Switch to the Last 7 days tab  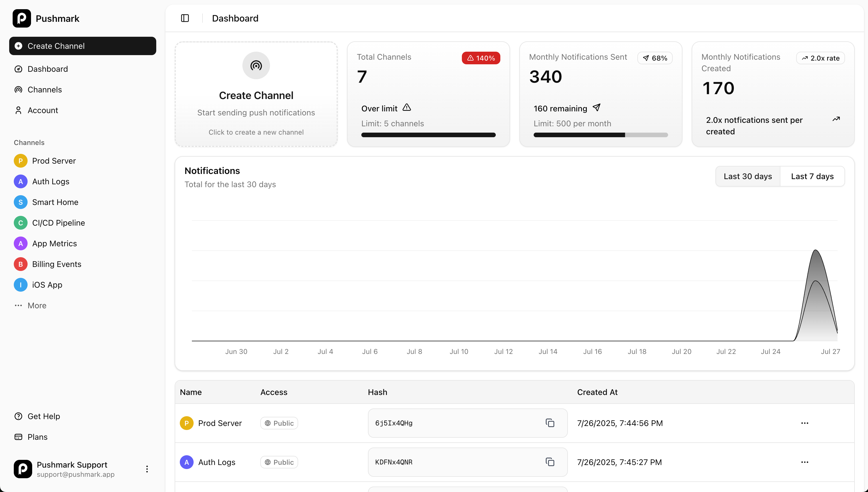[813, 176]
